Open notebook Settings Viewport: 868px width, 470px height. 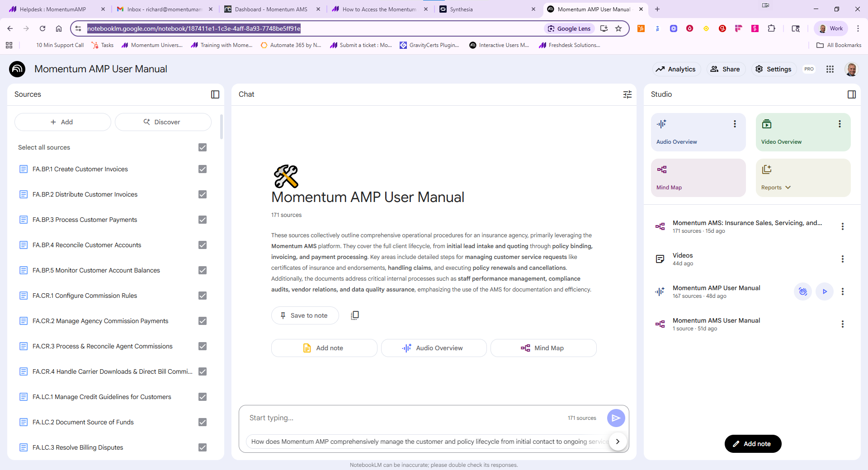(774, 69)
